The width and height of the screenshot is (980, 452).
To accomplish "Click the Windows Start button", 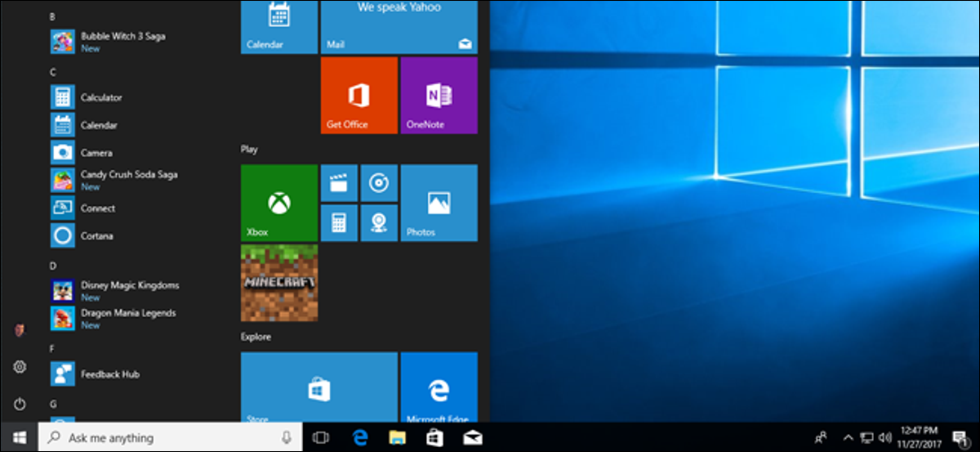I will 19,437.
